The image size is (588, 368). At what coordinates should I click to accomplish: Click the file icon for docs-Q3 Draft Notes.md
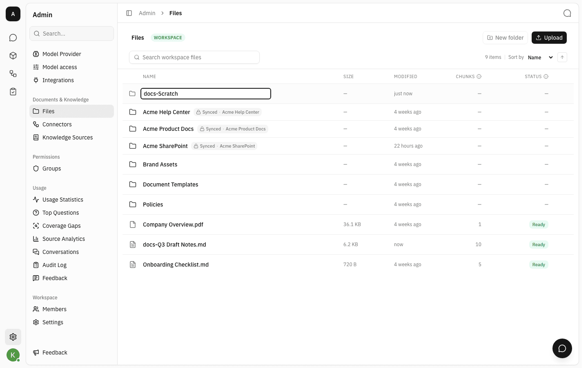click(x=133, y=245)
